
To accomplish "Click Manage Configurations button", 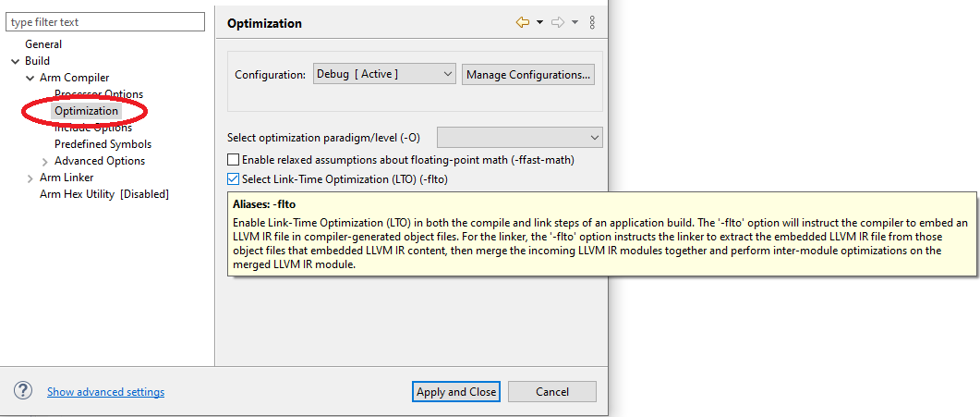I will tap(528, 74).
